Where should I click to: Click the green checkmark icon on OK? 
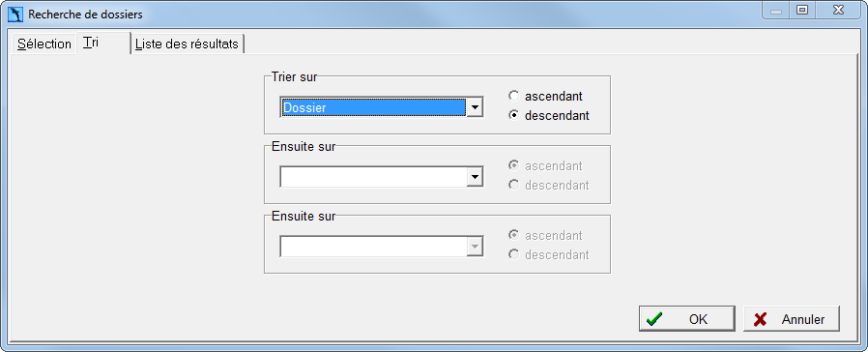coord(654,319)
